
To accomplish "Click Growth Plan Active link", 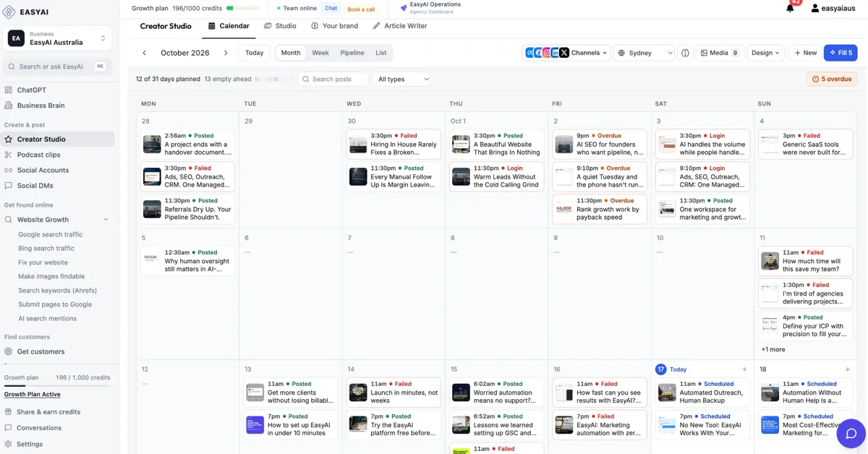I will [33, 395].
